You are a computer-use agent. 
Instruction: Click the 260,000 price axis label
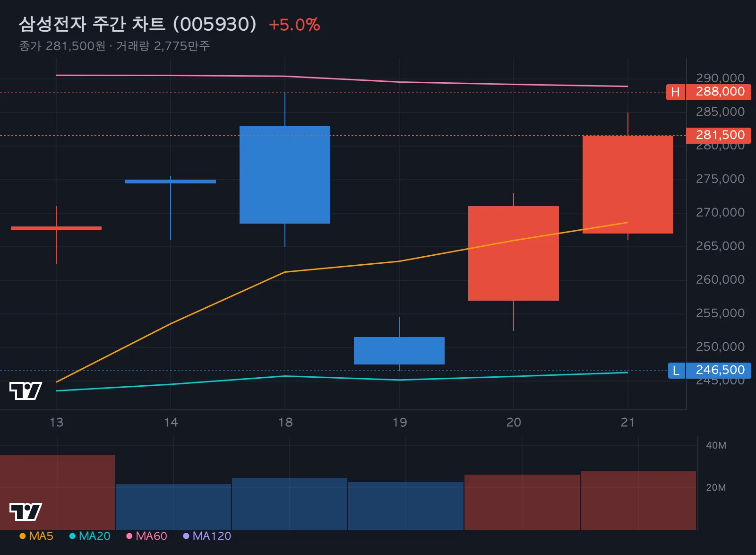[x=720, y=280]
